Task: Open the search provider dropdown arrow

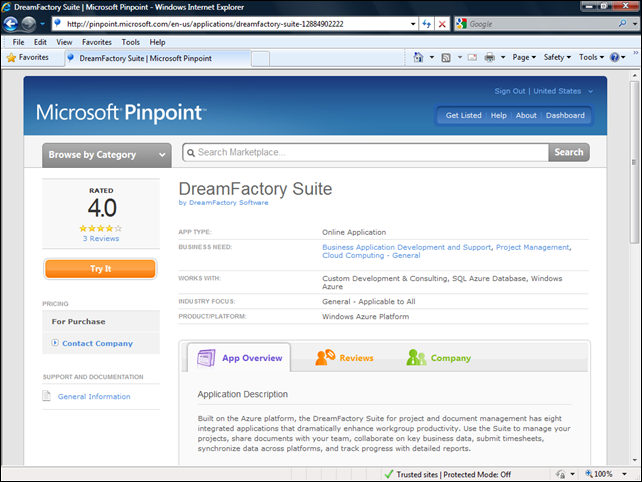Action: click(x=635, y=24)
